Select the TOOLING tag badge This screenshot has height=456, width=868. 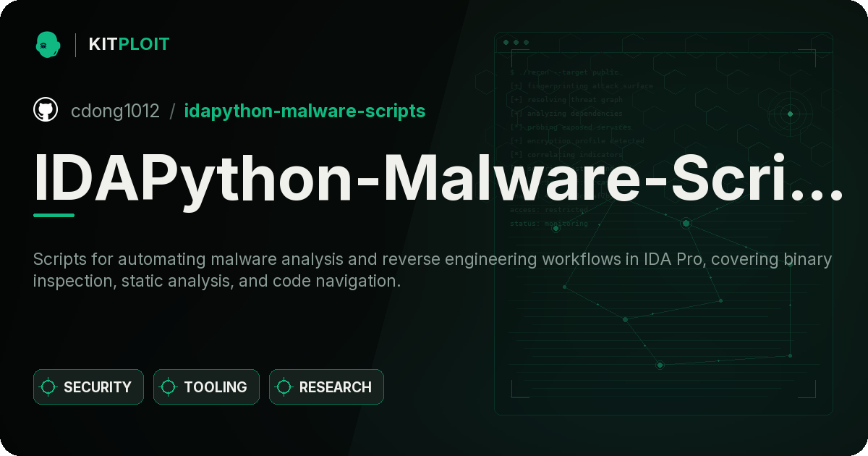(206, 387)
